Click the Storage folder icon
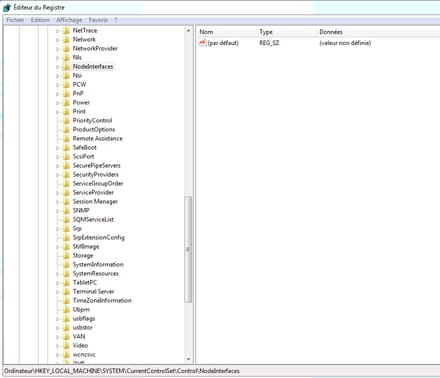The image size is (440, 378). tap(66, 255)
